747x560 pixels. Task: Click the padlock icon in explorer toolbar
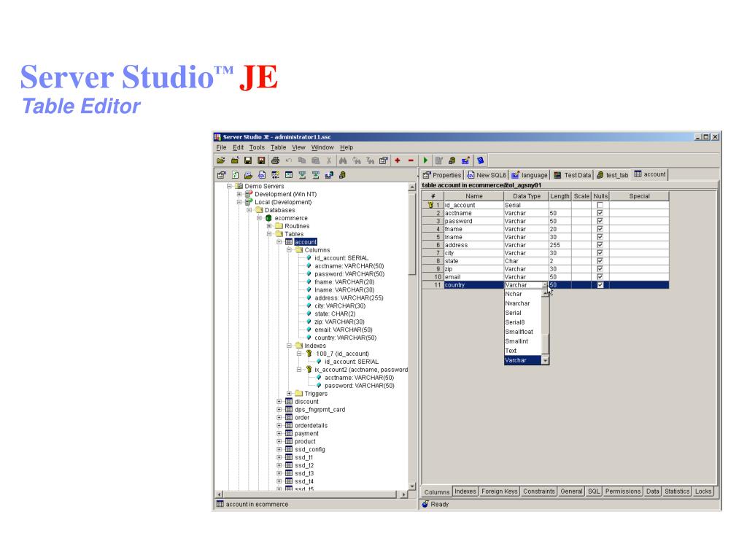click(342, 175)
